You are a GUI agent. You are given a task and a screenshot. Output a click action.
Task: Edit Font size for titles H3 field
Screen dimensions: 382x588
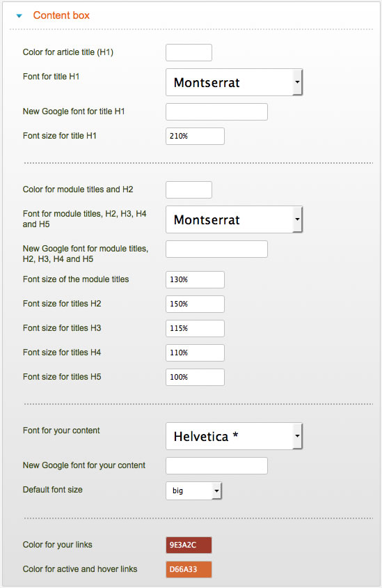[195, 329]
